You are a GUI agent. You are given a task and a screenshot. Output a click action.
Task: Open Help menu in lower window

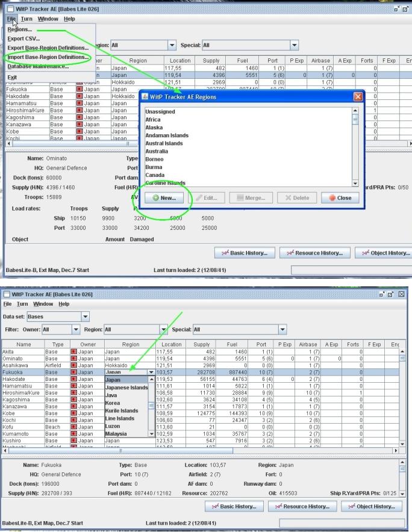coord(64,304)
